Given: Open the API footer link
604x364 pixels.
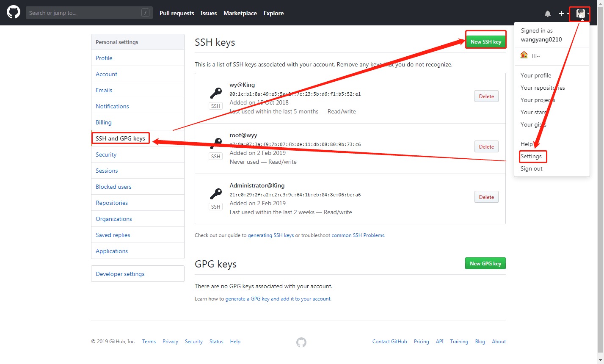Looking at the screenshot, I should click(x=440, y=342).
